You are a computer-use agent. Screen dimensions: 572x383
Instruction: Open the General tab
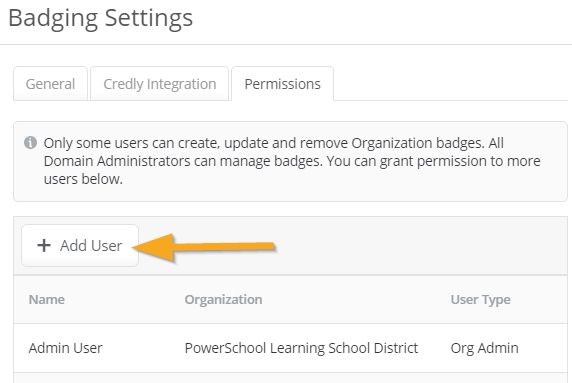[x=50, y=84]
